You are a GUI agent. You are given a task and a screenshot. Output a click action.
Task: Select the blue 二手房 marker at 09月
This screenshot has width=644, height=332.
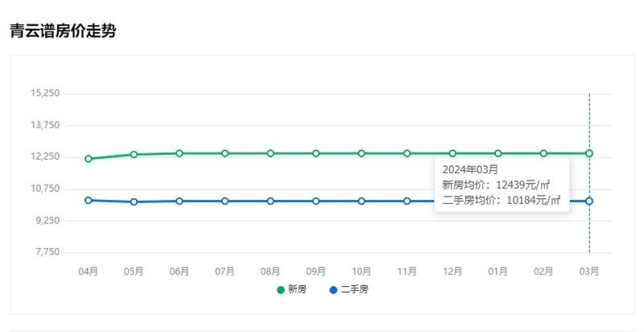316,201
